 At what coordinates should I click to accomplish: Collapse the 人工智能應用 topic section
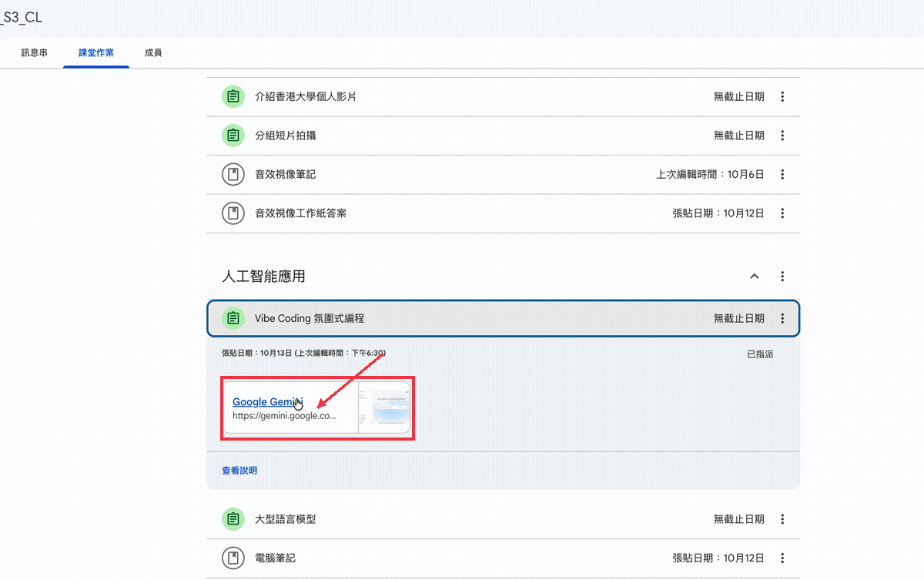click(755, 276)
